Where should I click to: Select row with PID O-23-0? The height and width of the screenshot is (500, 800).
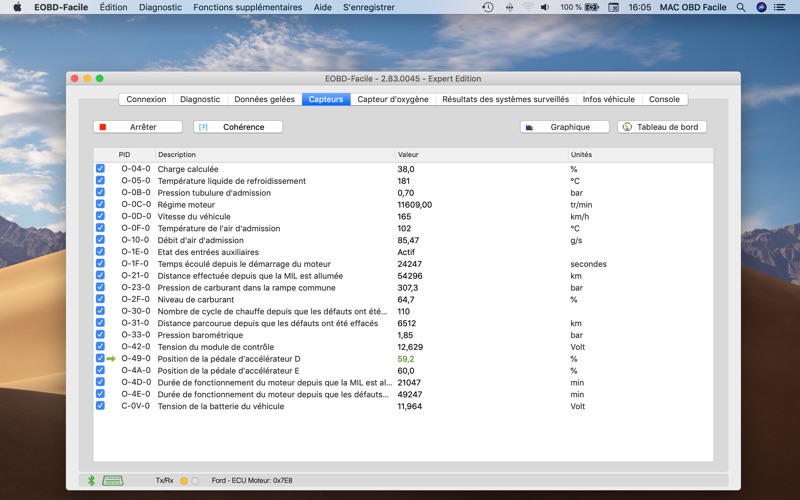point(403,287)
